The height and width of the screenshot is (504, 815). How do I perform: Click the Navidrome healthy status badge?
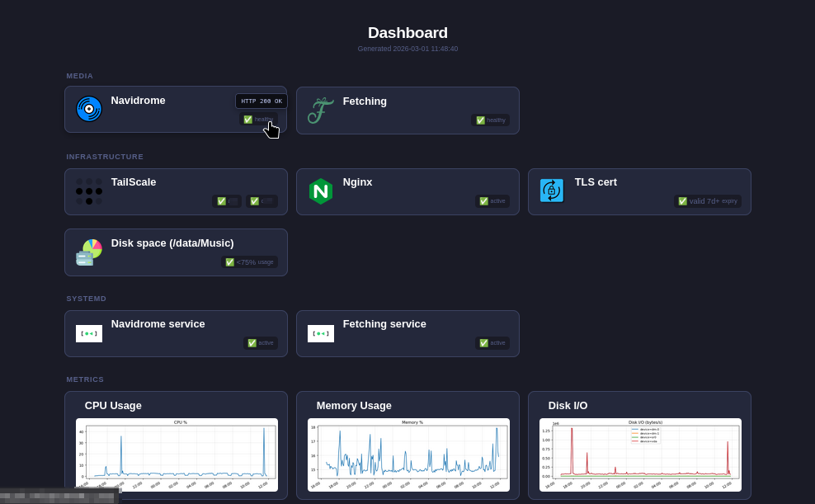click(x=257, y=120)
